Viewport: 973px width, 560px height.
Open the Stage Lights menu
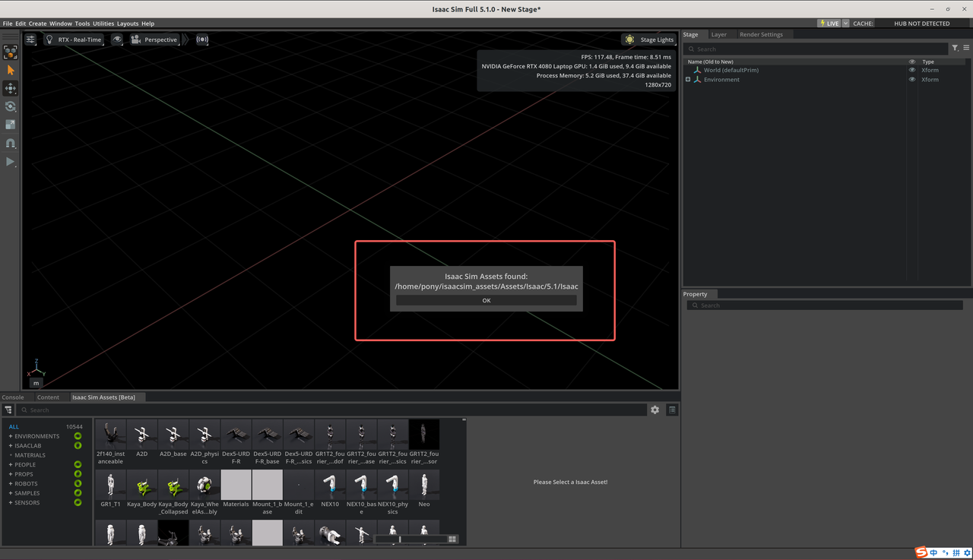coord(649,40)
